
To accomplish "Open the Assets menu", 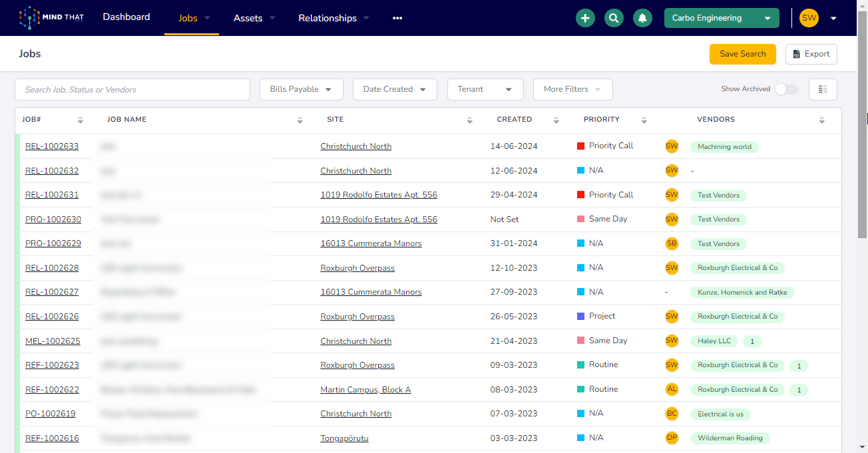I will pyautogui.click(x=254, y=18).
